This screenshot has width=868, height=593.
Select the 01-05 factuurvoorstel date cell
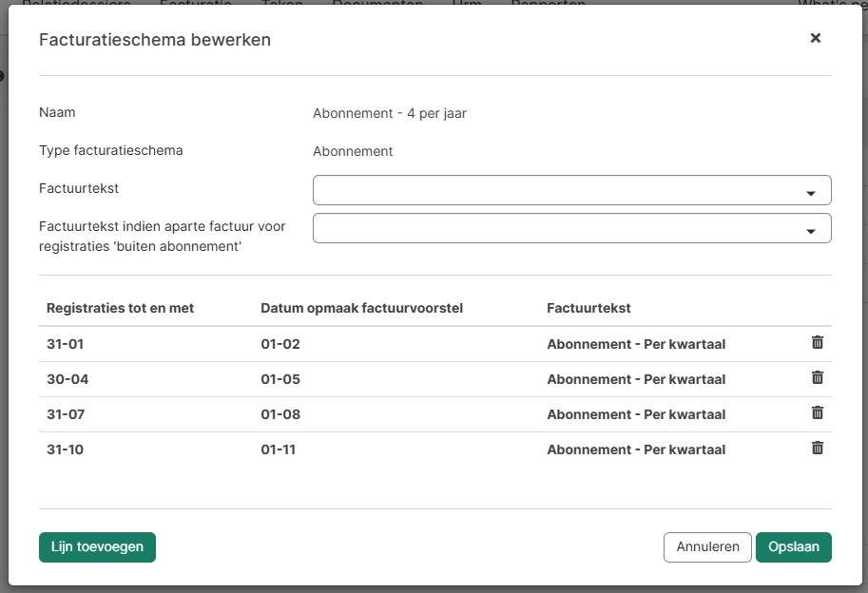[280, 379]
